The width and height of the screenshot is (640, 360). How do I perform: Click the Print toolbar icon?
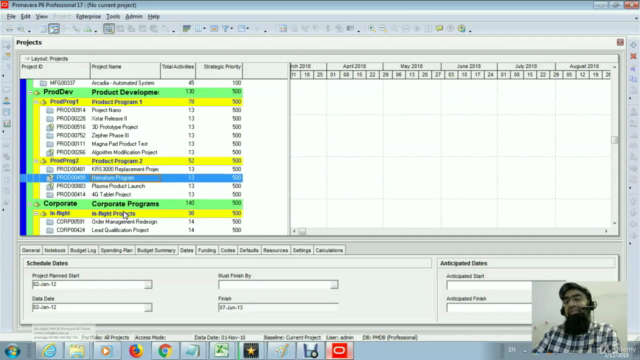coord(9,29)
